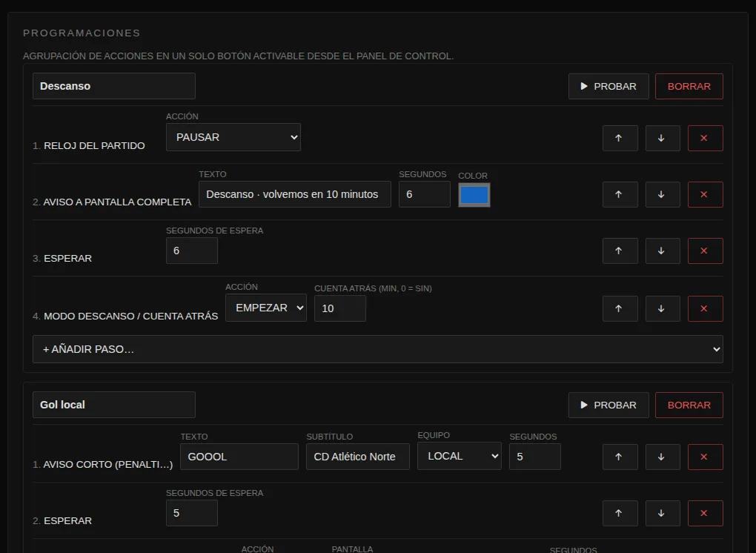Click the Cuenta atrás minutes field
This screenshot has height=553, width=756.
(340, 308)
